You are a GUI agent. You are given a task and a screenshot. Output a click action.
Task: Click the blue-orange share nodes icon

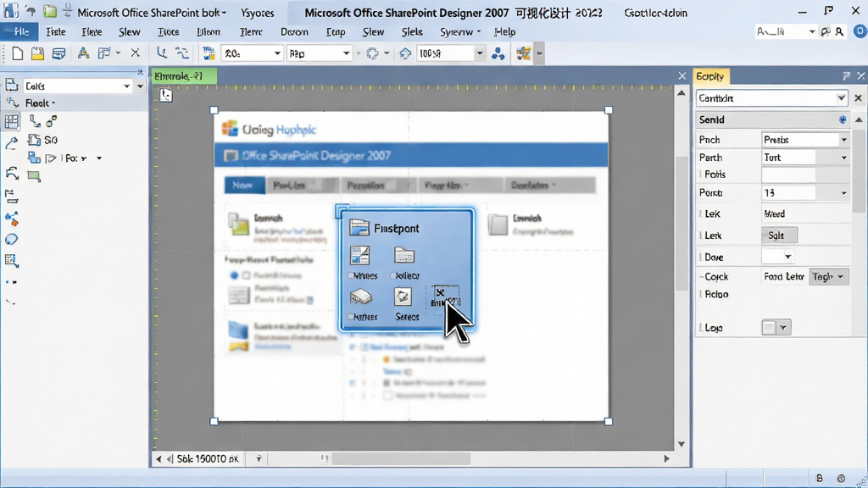tap(11, 219)
